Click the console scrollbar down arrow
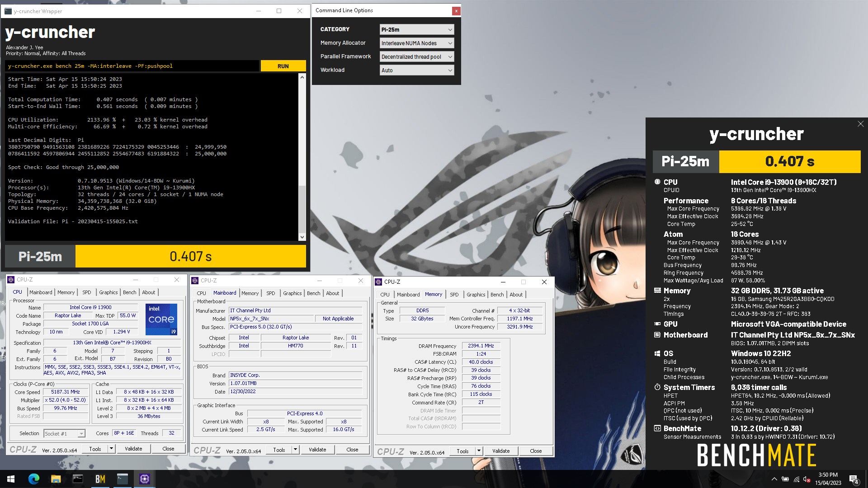 point(302,237)
